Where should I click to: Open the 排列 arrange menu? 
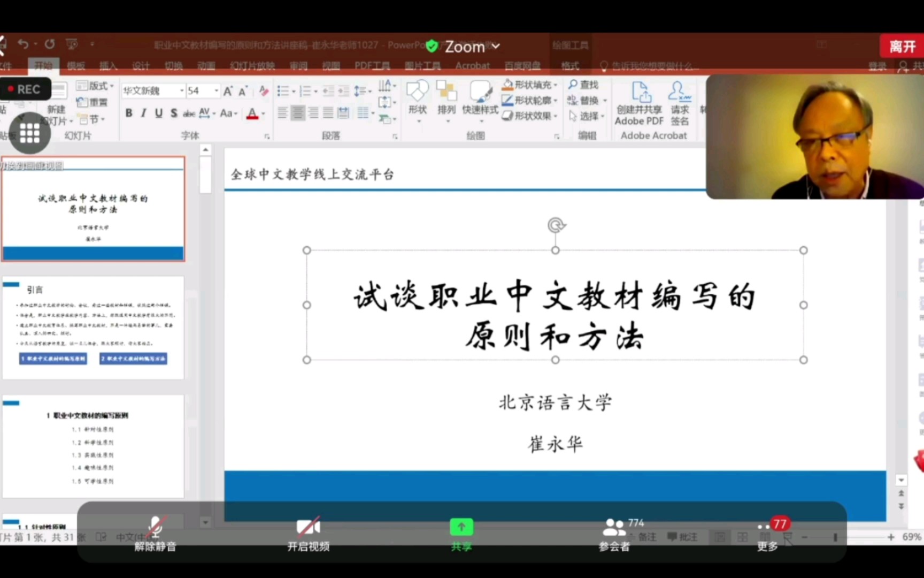446,101
